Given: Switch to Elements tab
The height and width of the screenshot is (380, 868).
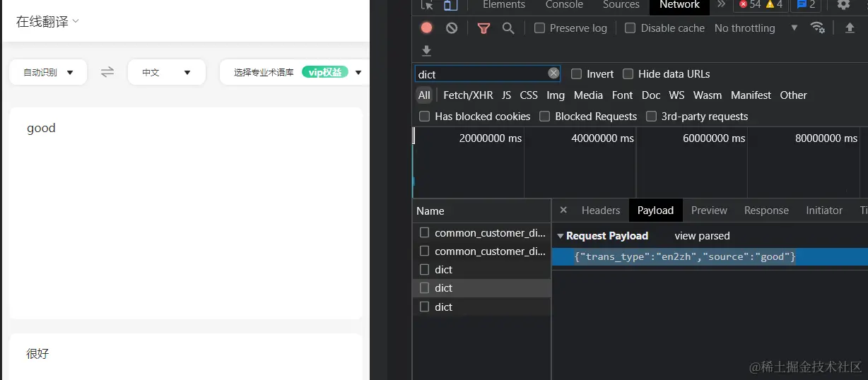Looking at the screenshot, I should click(x=504, y=5).
